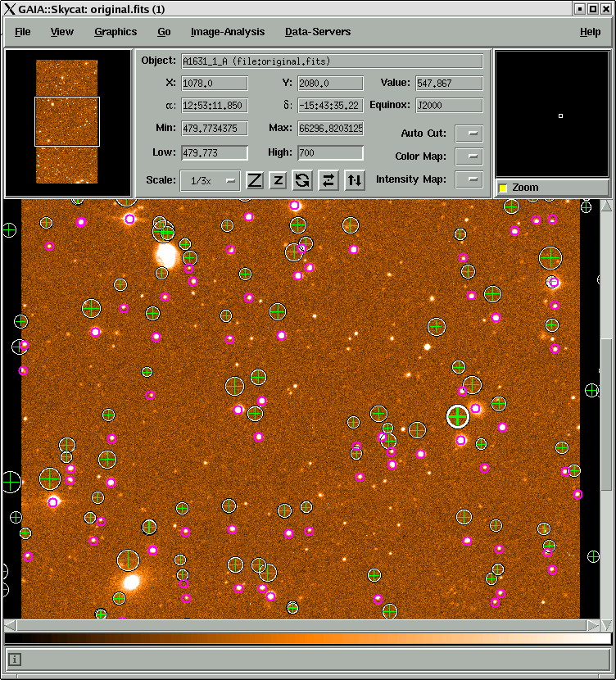Screen dimensions: 616x680
Task: Select the bold white-circled catalog object marker
Action: (x=458, y=416)
